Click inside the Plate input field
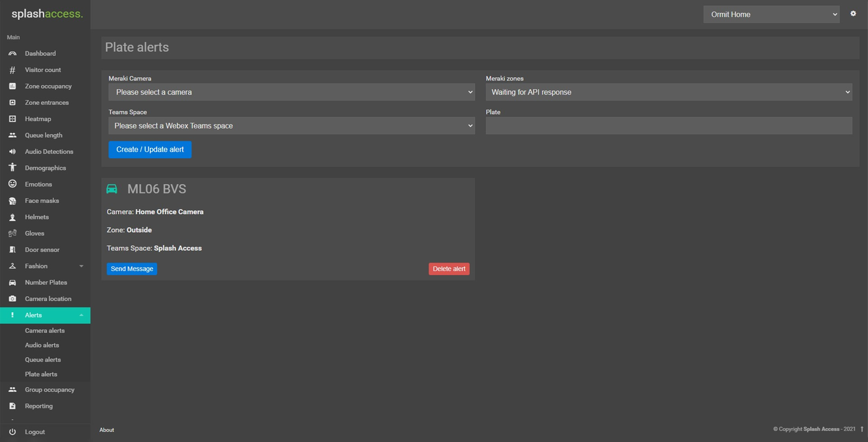868x442 pixels. tap(668, 125)
